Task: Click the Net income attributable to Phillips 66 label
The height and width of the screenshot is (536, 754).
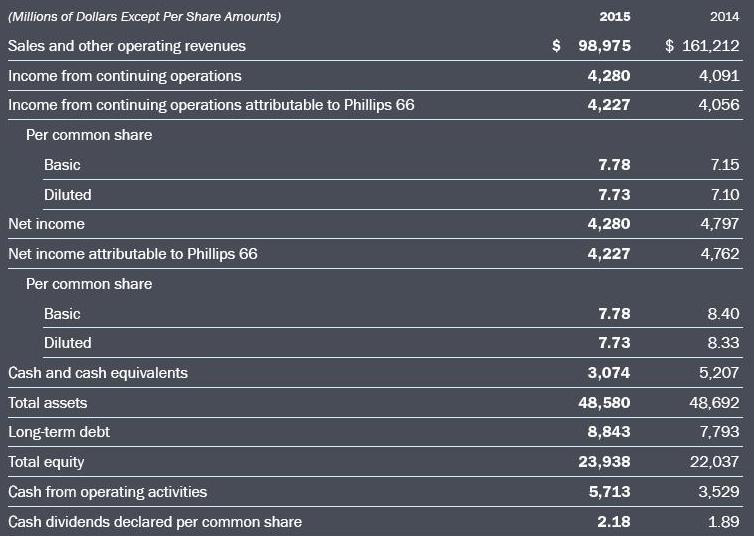Action: tap(132, 254)
